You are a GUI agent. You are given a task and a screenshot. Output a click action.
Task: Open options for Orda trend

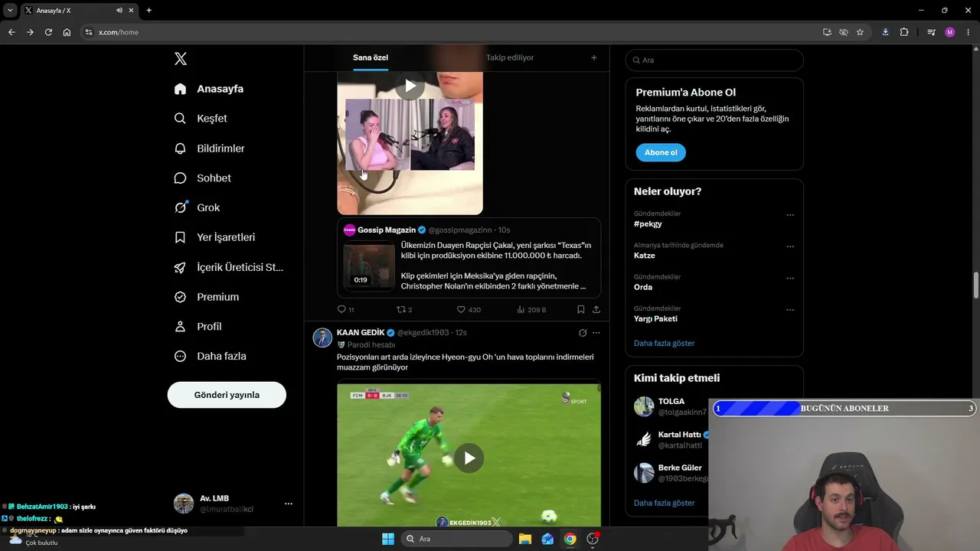pyautogui.click(x=790, y=278)
